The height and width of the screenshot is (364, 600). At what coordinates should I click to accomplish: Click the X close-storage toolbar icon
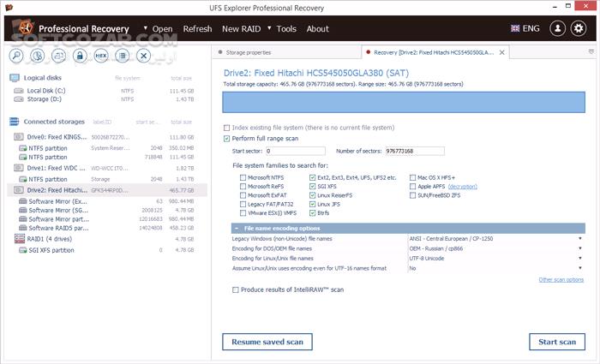tap(143, 56)
